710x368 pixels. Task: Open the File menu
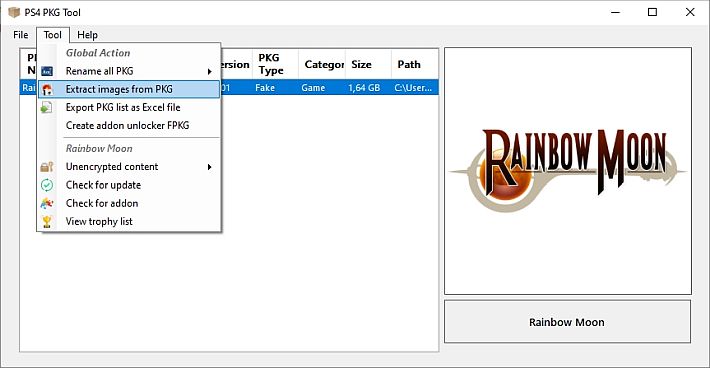[x=21, y=35]
